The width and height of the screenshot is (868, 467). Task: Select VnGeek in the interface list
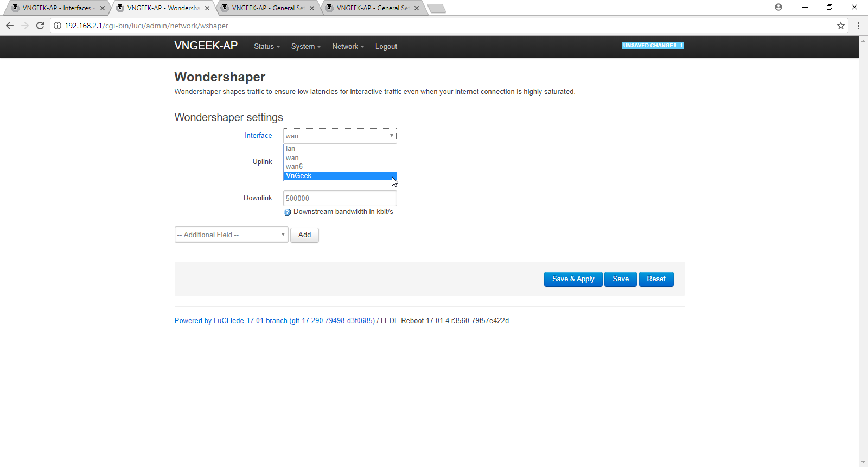[340, 176]
